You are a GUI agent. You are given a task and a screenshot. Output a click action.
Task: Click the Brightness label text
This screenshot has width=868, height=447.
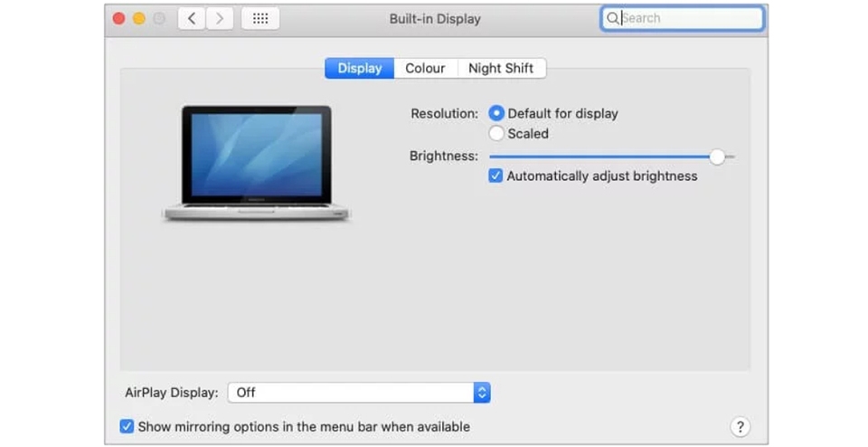(443, 157)
